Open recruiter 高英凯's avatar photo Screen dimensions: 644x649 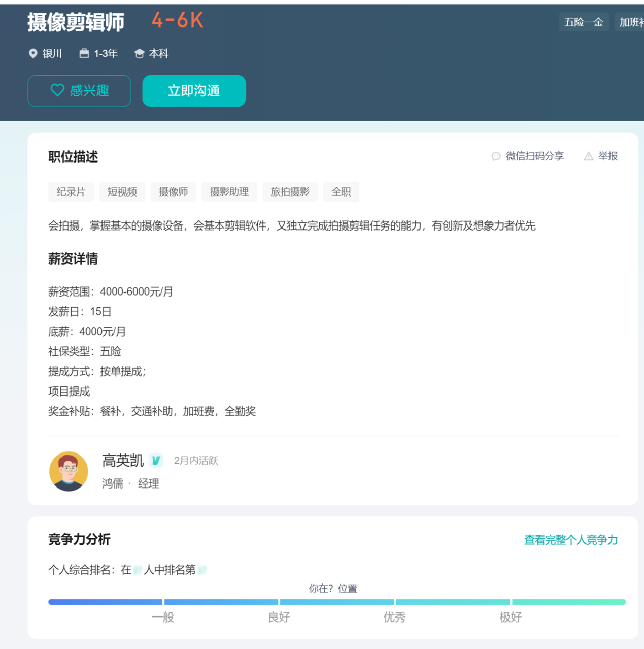[x=69, y=471]
